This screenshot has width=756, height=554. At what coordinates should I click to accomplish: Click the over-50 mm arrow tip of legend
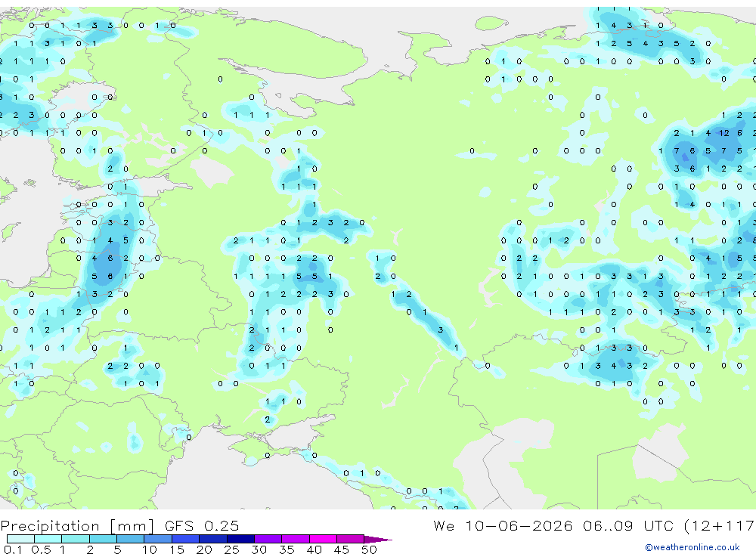click(x=377, y=539)
